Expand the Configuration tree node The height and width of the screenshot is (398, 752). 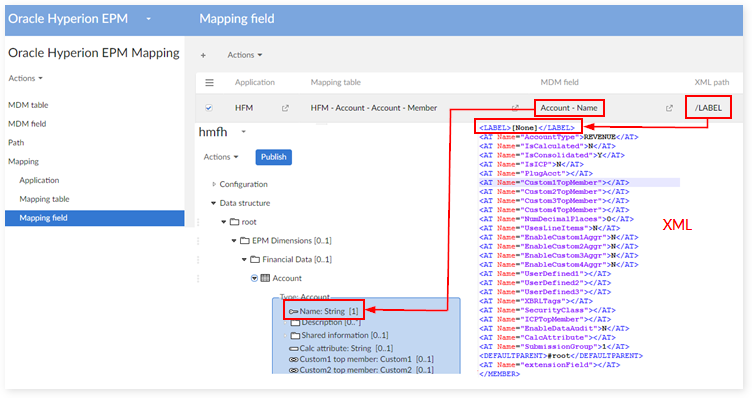click(214, 184)
